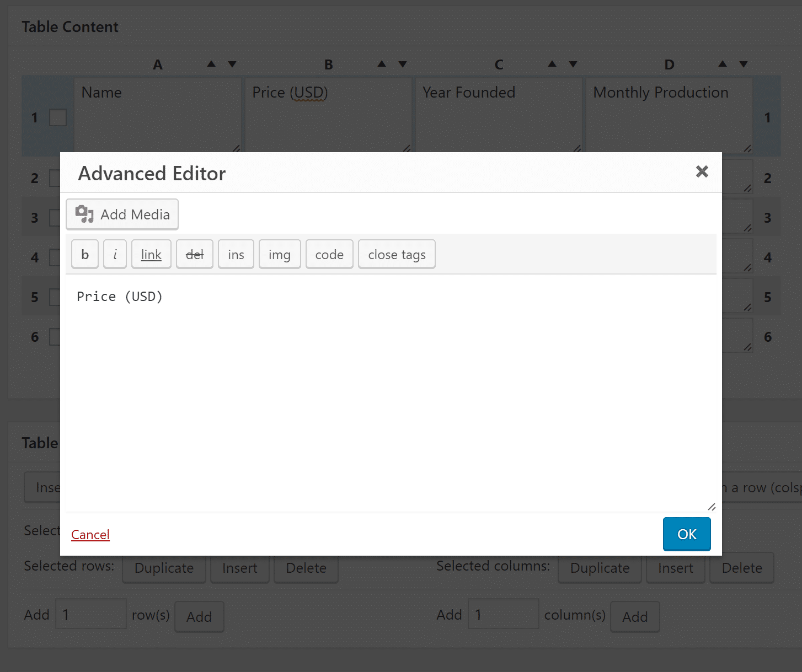802x672 pixels.
Task: Apply italic formatting in the editor
Action: 115,254
